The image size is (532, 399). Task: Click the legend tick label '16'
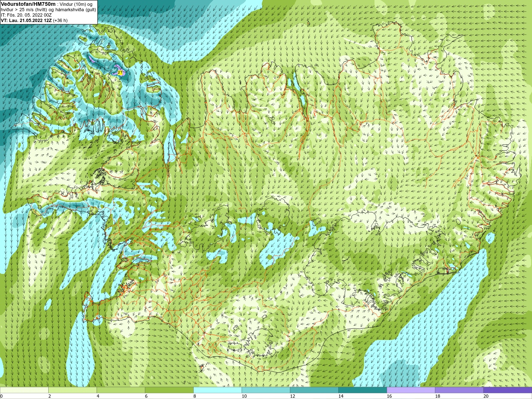pyautogui.click(x=389, y=396)
